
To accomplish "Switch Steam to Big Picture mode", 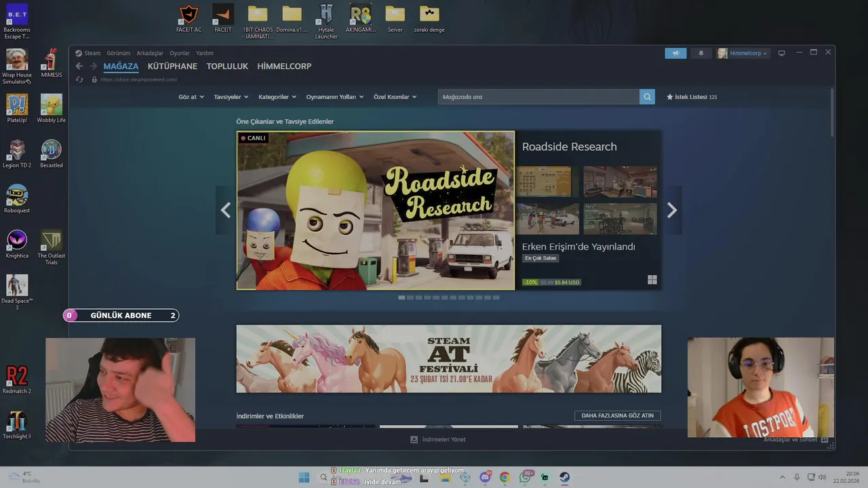I will [781, 53].
